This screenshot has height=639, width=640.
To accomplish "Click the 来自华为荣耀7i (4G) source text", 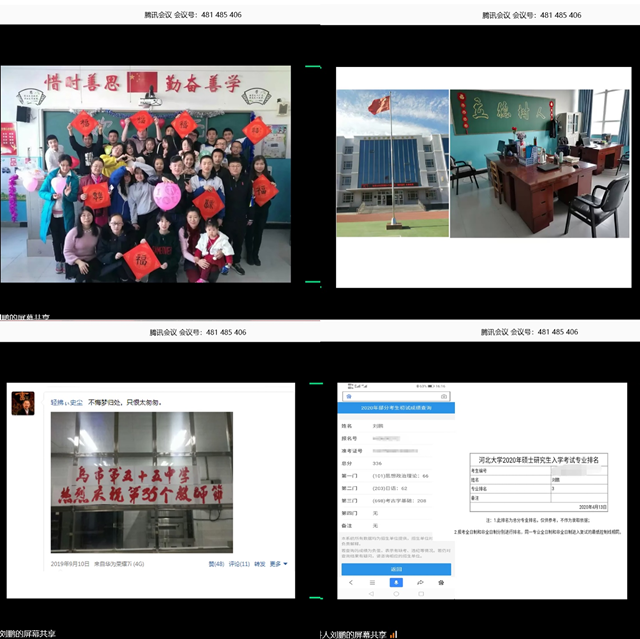I will point(119,564).
